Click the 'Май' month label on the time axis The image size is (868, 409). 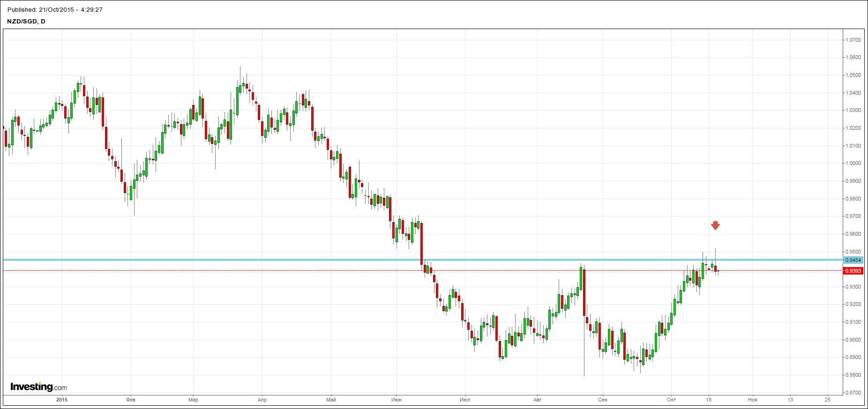[331, 400]
